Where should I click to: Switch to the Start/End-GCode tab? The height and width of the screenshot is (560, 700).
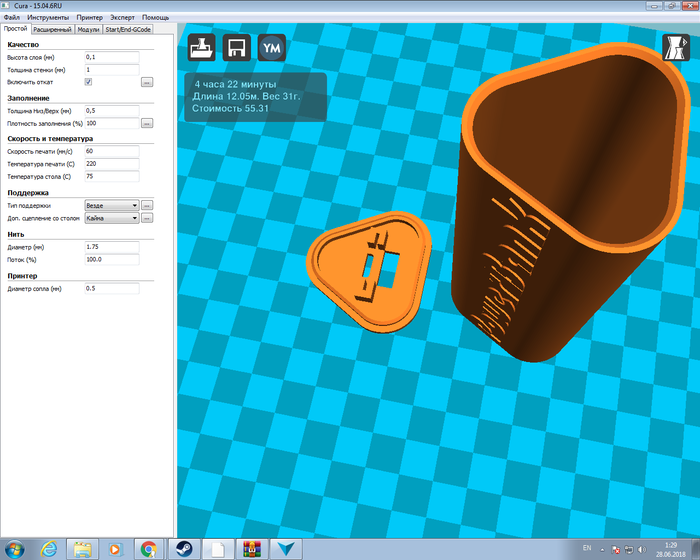(x=128, y=30)
